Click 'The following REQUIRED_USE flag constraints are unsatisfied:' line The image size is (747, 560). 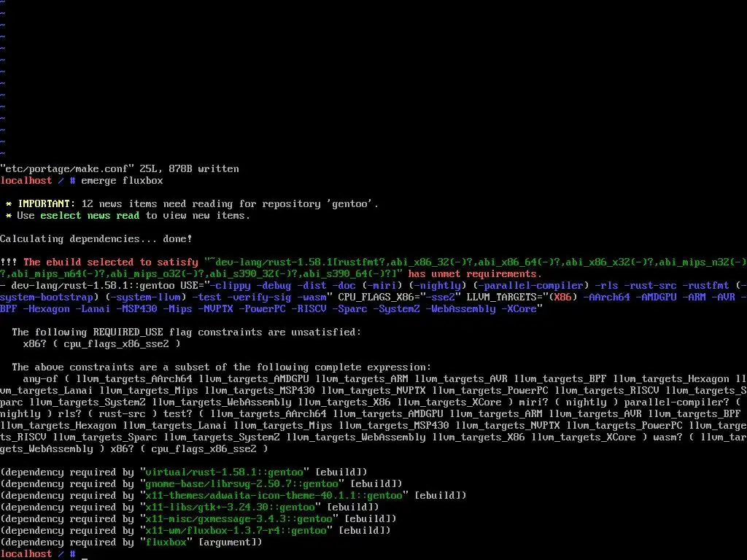click(186, 332)
